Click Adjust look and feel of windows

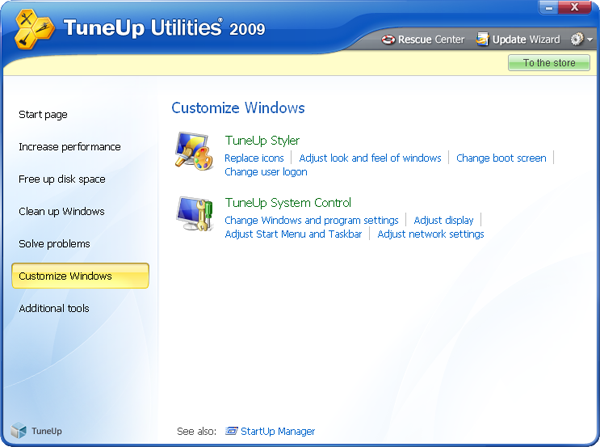[370, 158]
